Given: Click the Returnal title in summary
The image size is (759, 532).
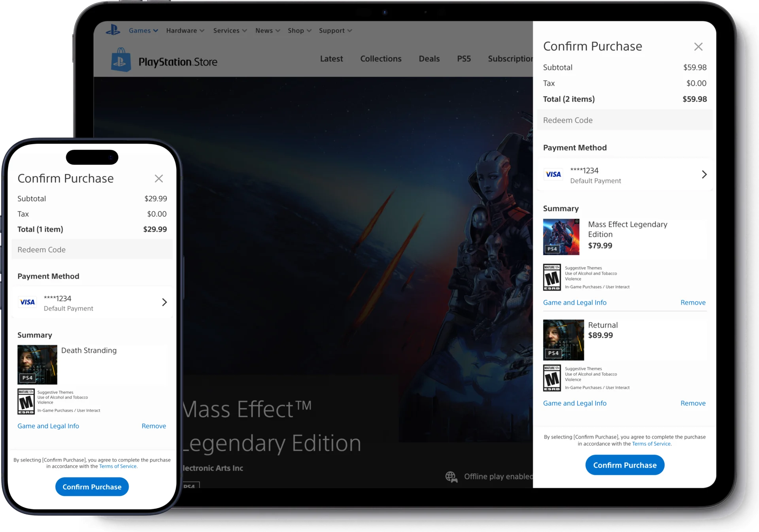Looking at the screenshot, I should click(x=602, y=325).
